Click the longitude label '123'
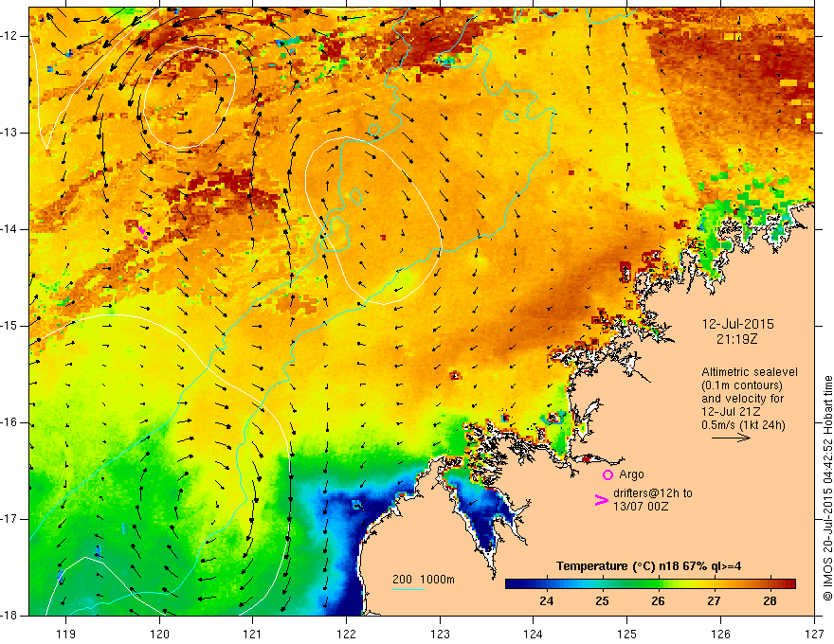 440,635
